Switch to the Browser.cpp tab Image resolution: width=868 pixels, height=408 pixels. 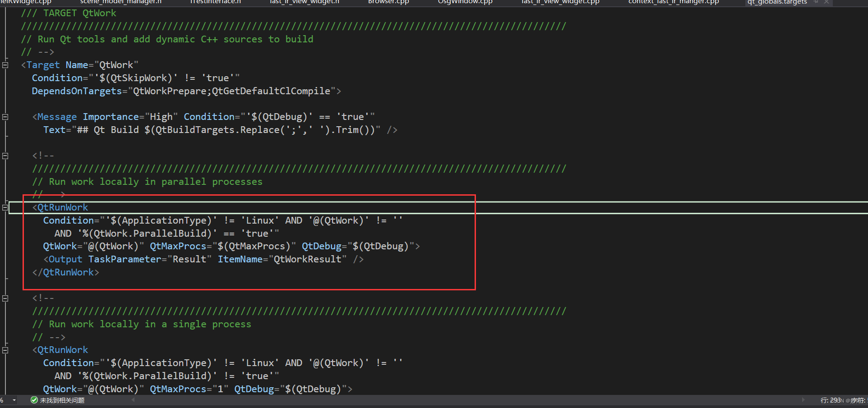tap(388, 2)
